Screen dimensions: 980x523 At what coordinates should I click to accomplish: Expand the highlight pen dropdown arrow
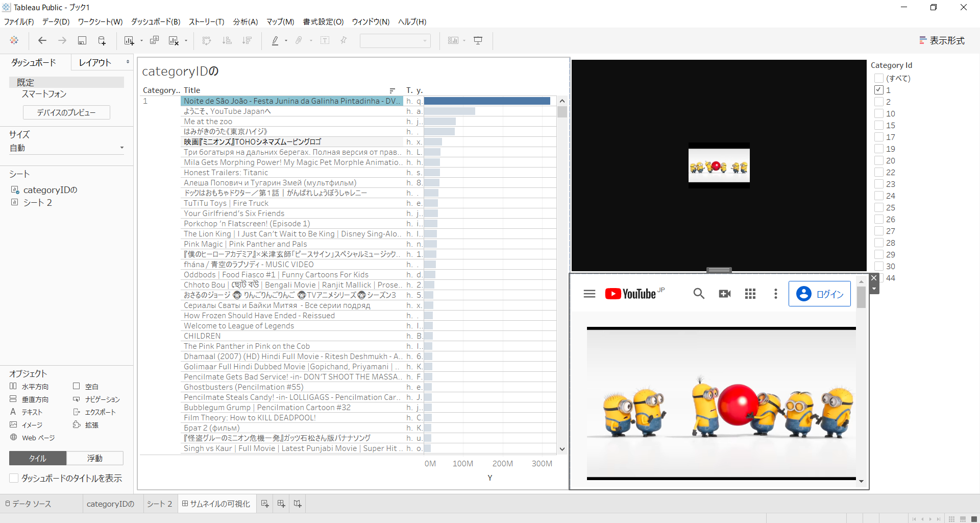point(286,41)
